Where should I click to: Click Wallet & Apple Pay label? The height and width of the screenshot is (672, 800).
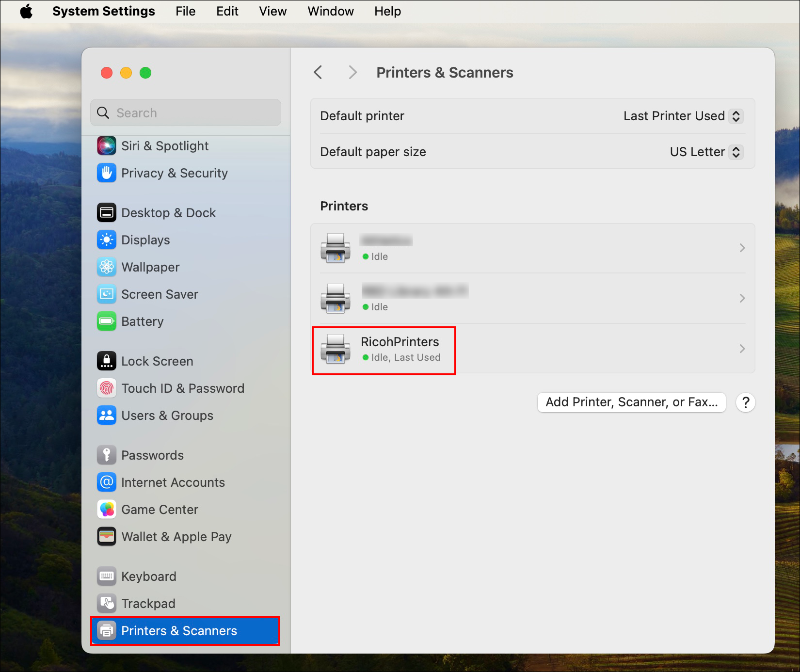(x=176, y=537)
